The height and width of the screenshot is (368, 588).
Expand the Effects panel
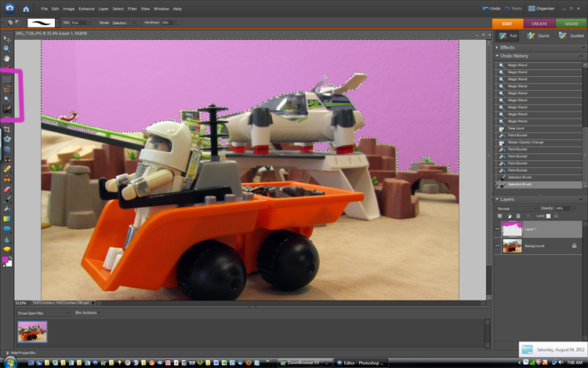[507, 47]
